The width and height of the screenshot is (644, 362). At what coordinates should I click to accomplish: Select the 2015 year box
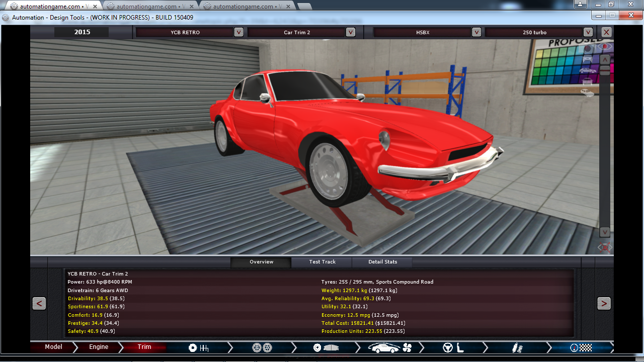(82, 32)
